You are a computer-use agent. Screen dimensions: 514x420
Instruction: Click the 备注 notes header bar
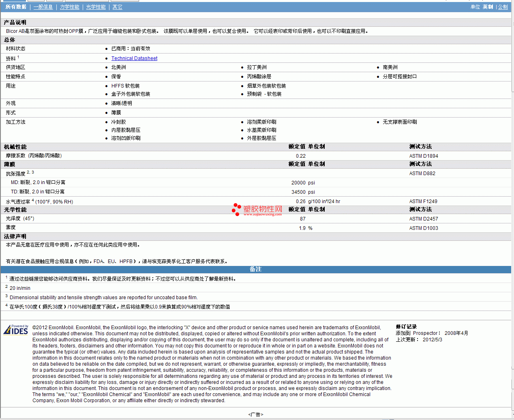pyautogui.click(x=256, y=270)
